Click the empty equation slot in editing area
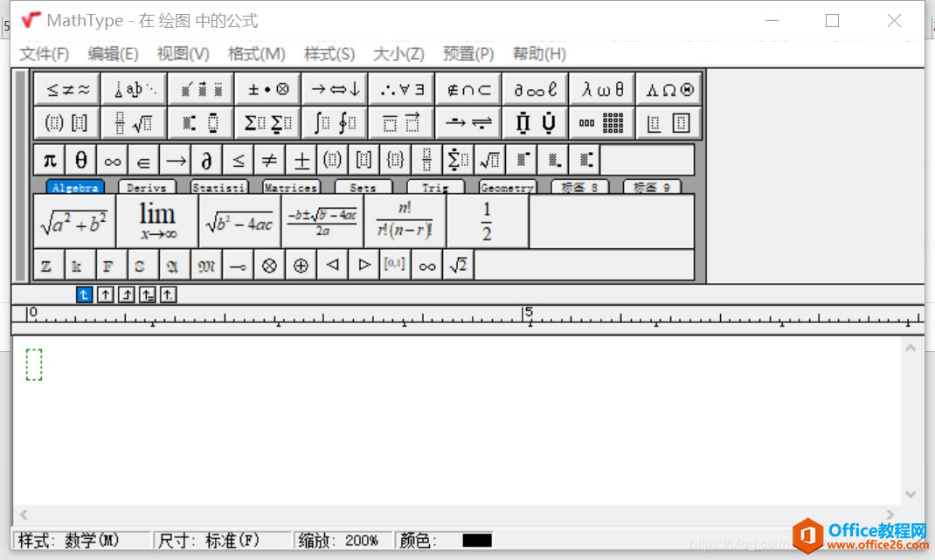The image size is (935, 560). [34, 364]
